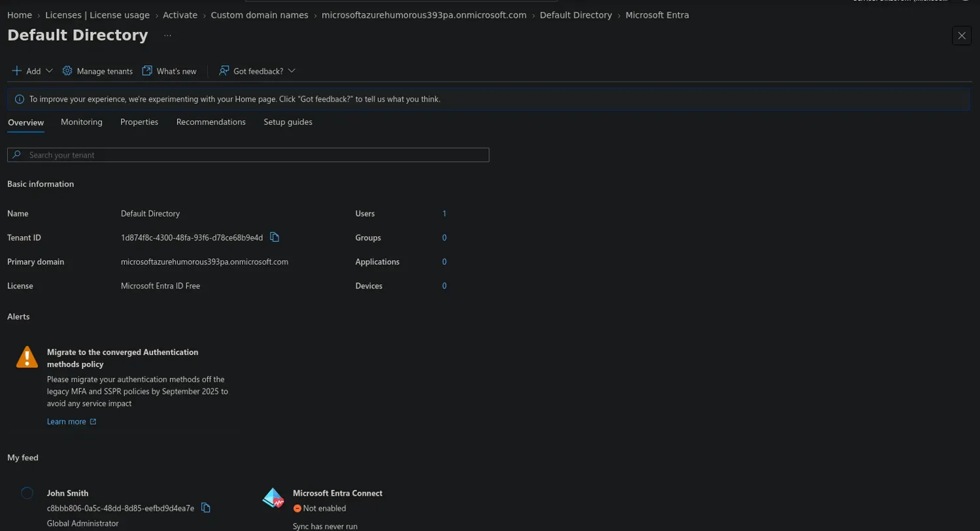Click the Migrate to converged Authentication alert title

122,358
